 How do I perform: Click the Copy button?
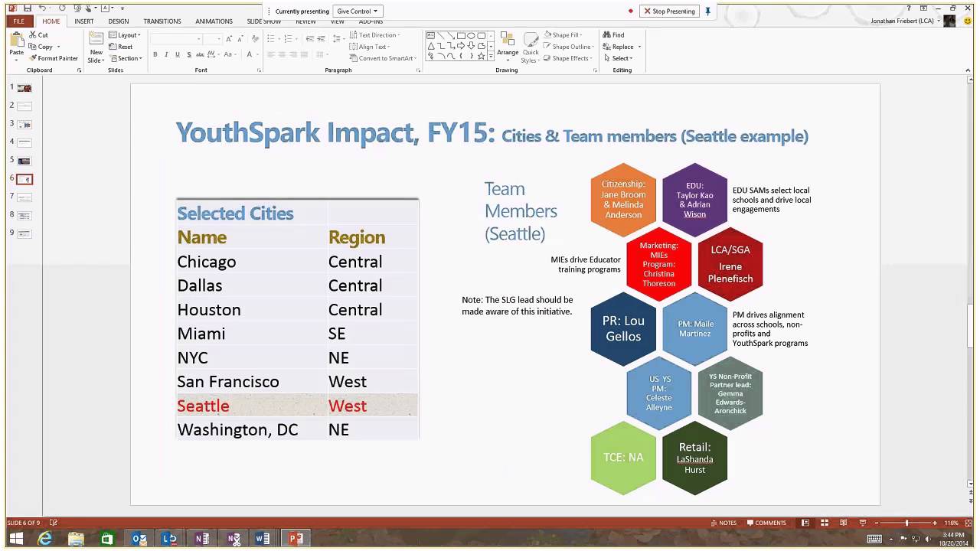(41, 47)
